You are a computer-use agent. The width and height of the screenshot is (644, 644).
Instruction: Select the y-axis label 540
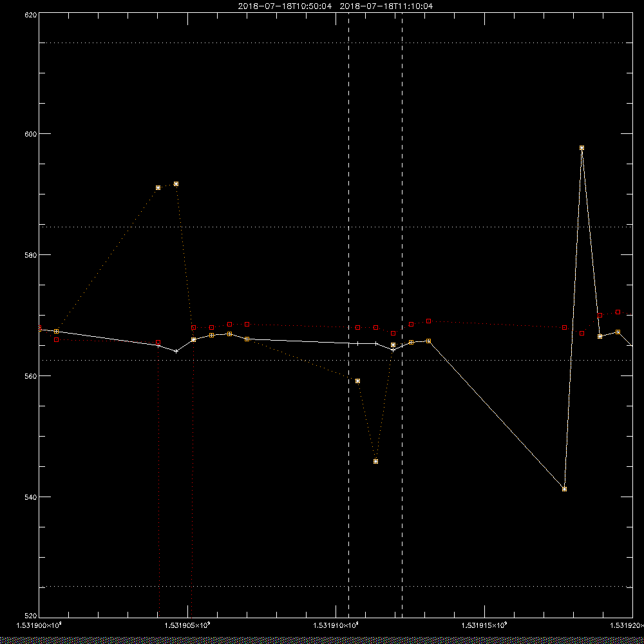coord(31,497)
